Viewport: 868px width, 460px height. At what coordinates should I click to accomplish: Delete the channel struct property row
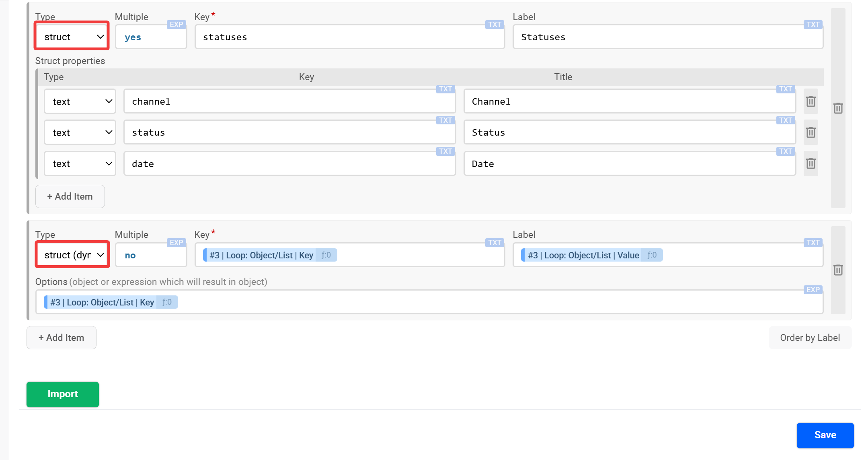[811, 101]
